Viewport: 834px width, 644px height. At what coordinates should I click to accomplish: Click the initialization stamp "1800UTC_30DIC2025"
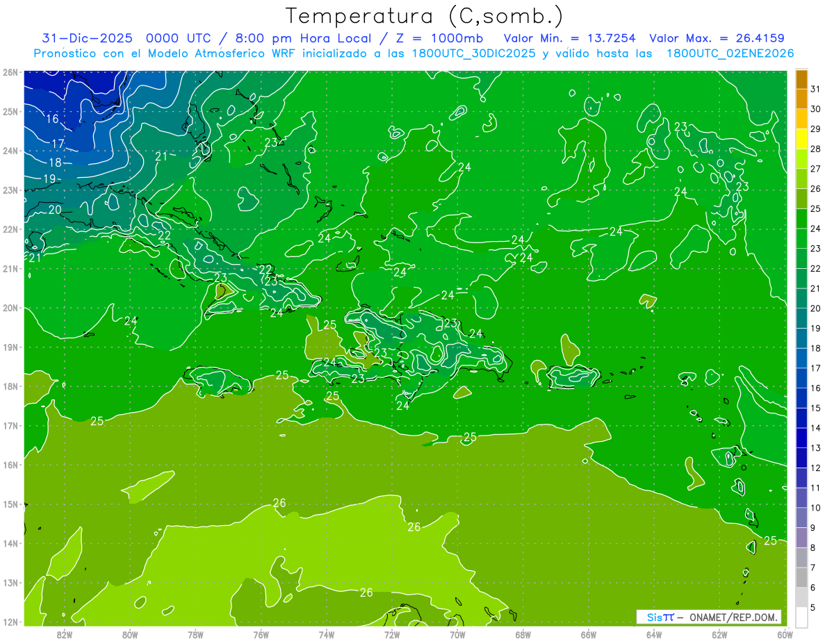tap(473, 53)
